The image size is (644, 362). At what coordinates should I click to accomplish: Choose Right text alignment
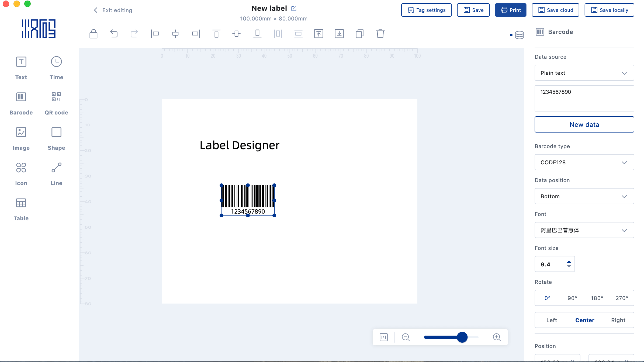click(618, 320)
